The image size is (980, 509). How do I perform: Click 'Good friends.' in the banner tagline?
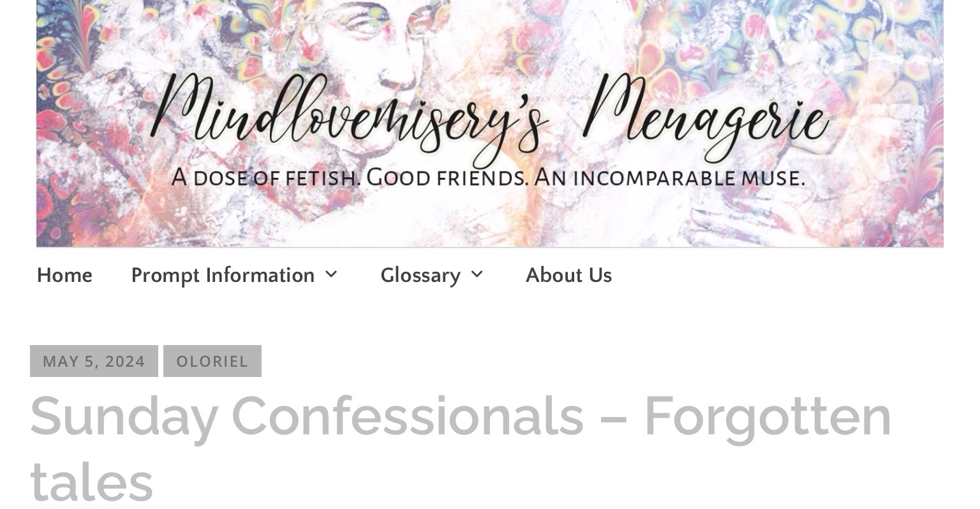coord(447,177)
